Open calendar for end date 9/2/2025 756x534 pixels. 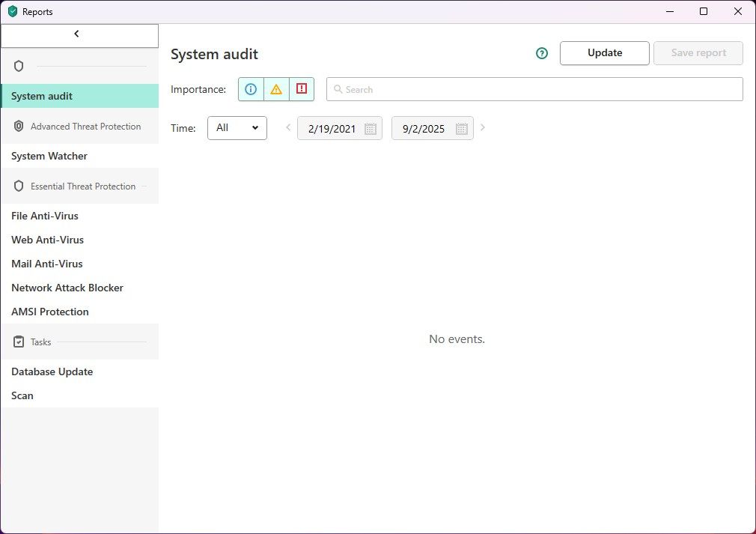461,129
